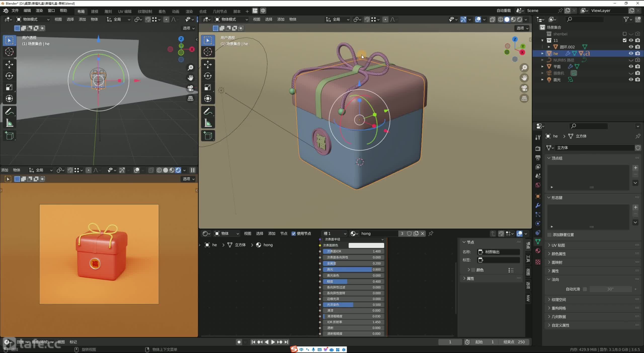Adjust the 金属度 slider
Viewport: 644px width, 353px height.
pyautogui.click(x=353, y=263)
